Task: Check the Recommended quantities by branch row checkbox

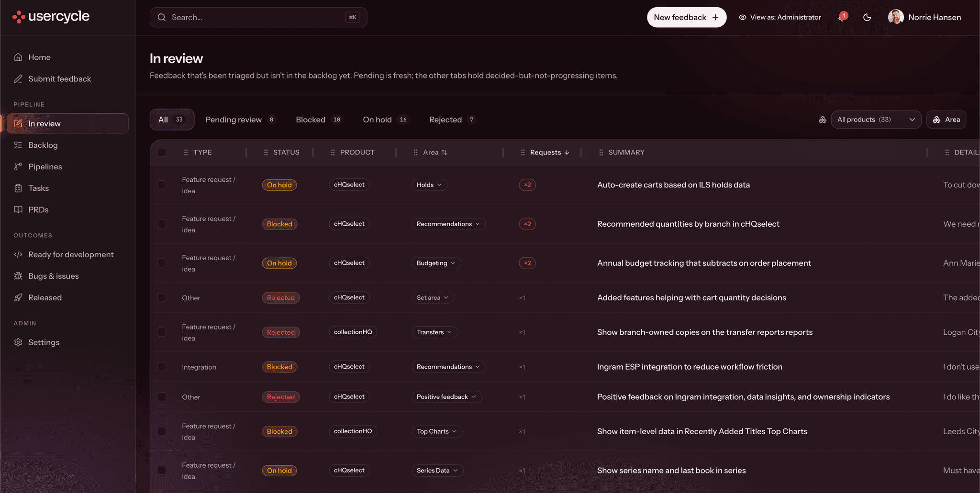Action: click(162, 224)
